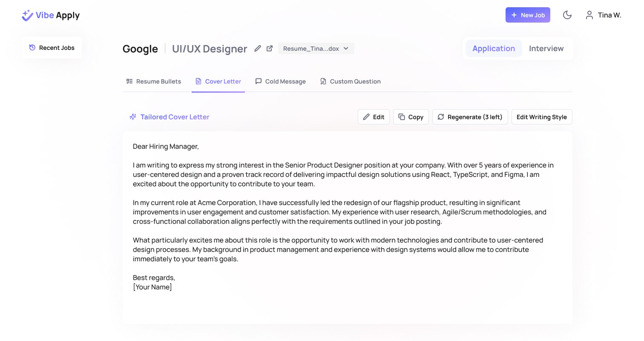Toggle dark mode with the moon icon

[567, 15]
